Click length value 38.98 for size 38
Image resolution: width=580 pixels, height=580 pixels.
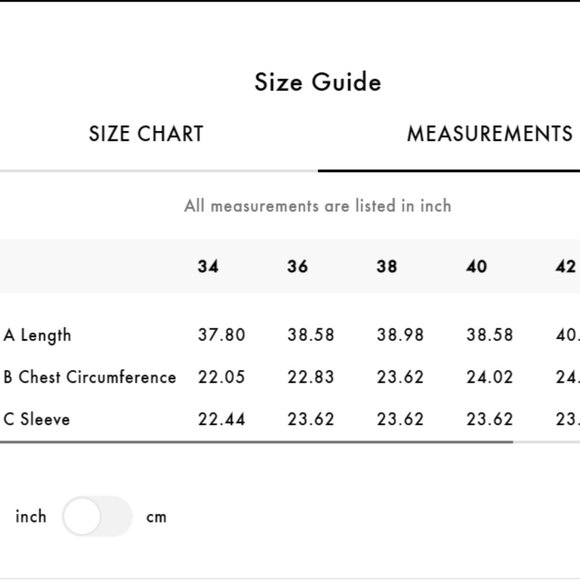(x=400, y=335)
